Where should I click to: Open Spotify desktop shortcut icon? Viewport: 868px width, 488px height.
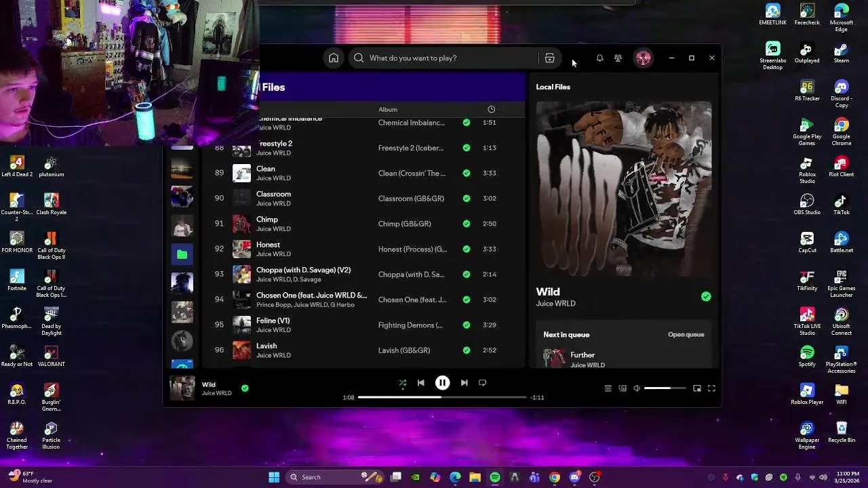(807, 357)
